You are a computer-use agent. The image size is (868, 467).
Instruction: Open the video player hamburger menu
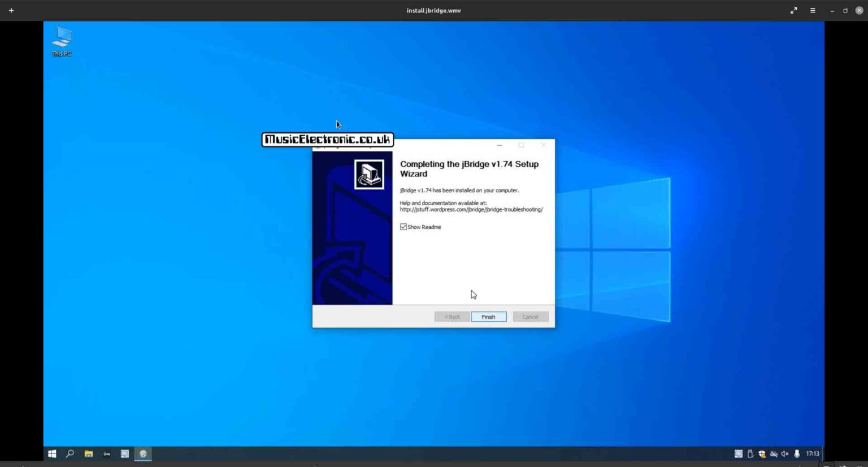(x=813, y=10)
